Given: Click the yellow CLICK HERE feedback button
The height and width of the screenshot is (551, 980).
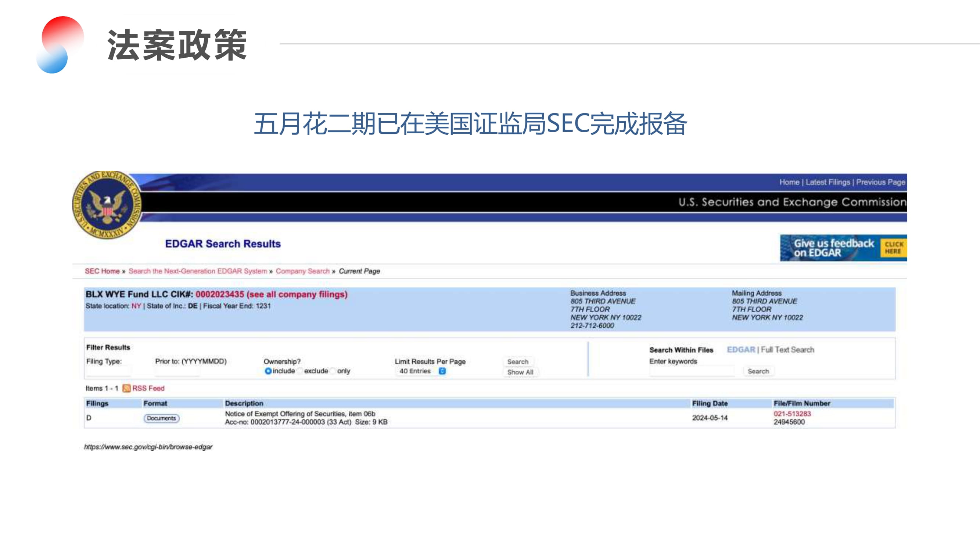Looking at the screenshot, I should (x=893, y=248).
